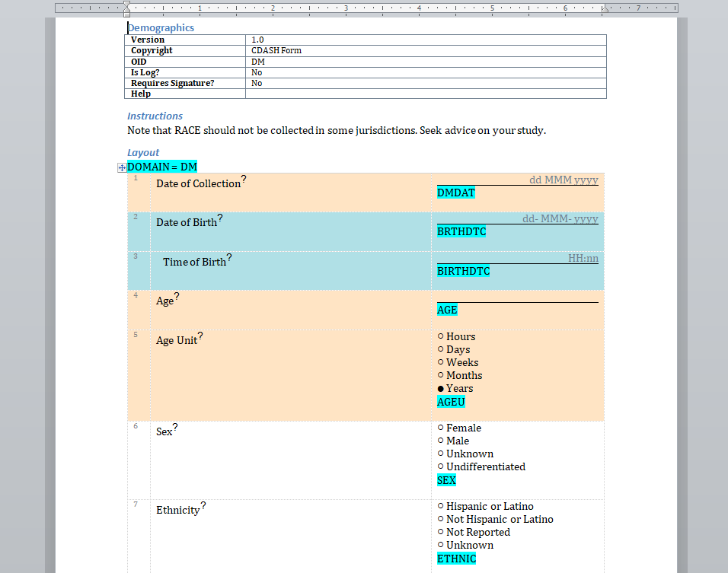The width and height of the screenshot is (728, 573).
Task: Click the Demographics heading
Action: click(161, 28)
